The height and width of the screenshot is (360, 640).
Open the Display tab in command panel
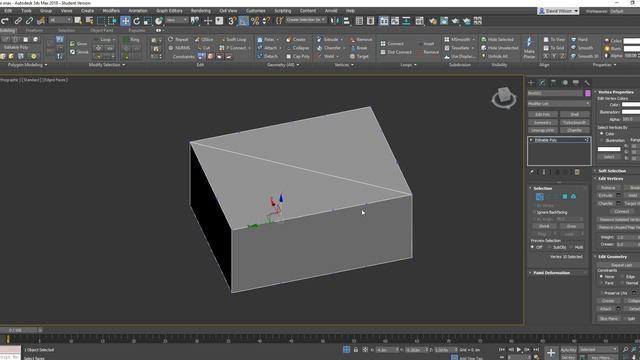(x=576, y=83)
